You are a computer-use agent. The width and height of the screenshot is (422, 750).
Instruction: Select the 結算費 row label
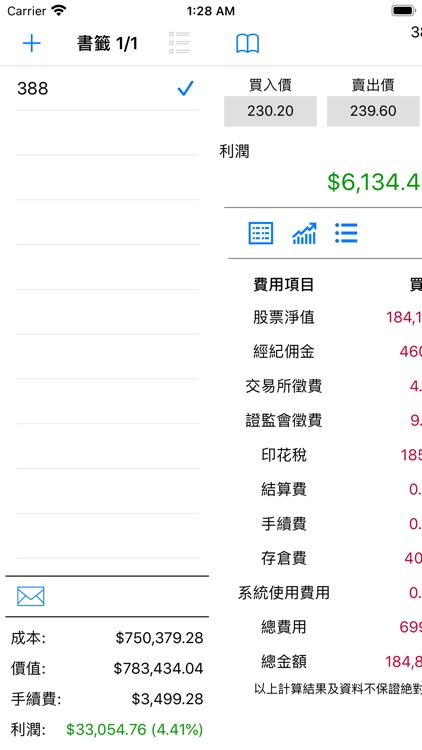tap(284, 489)
